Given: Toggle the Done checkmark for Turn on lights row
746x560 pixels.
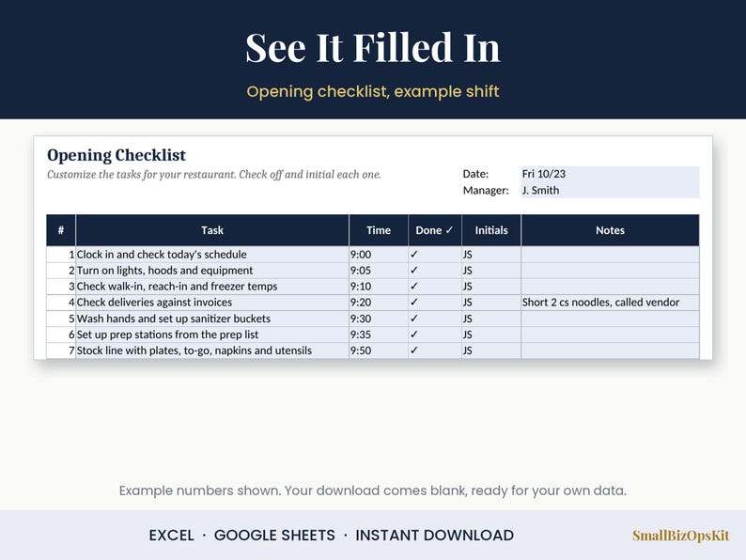Looking at the screenshot, I should click(x=434, y=271).
